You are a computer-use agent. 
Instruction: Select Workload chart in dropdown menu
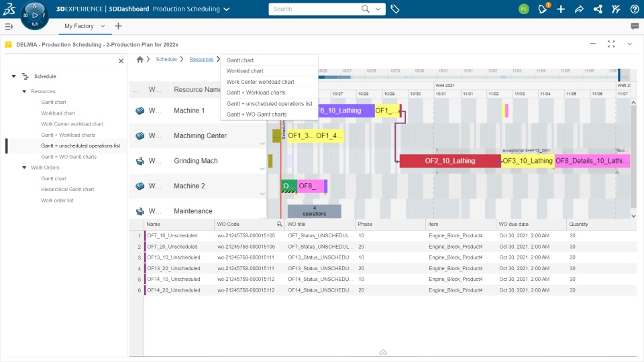click(x=270, y=71)
